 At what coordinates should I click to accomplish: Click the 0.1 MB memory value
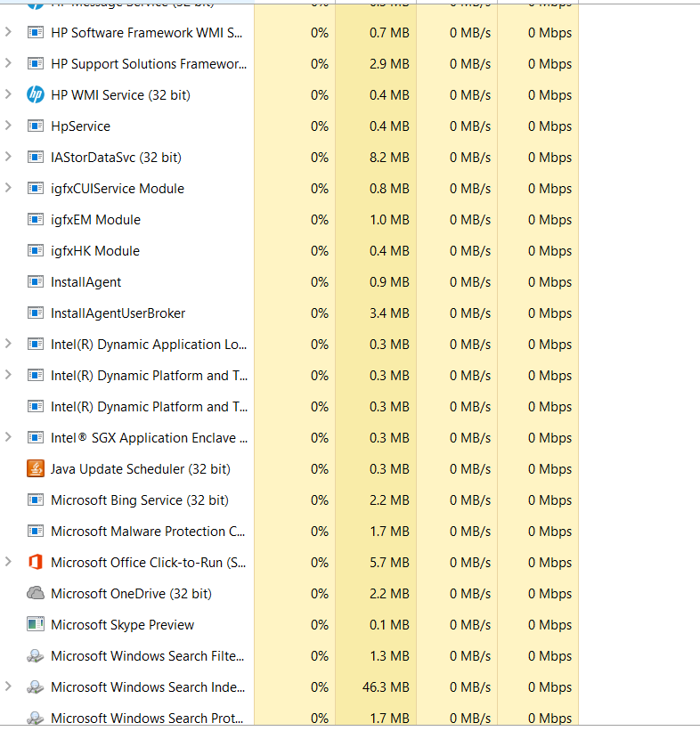coord(389,625)
